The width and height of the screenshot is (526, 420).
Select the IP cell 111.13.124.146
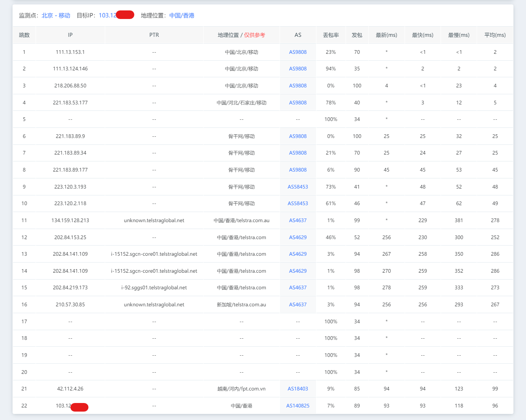pos(70,69)
